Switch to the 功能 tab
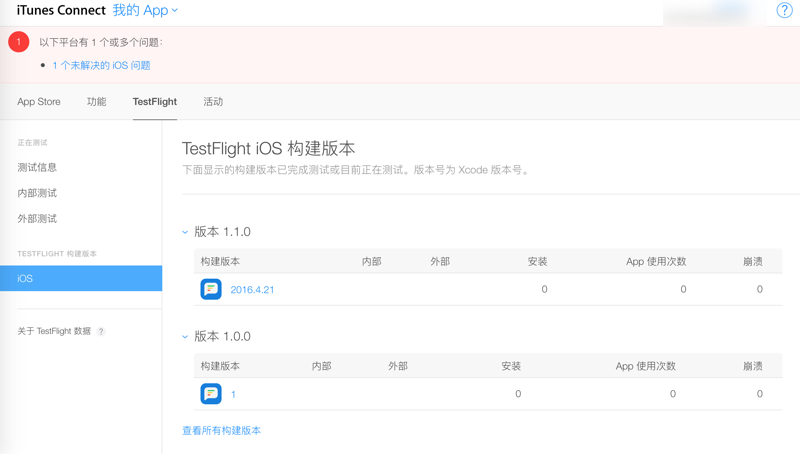 (96, 102)
